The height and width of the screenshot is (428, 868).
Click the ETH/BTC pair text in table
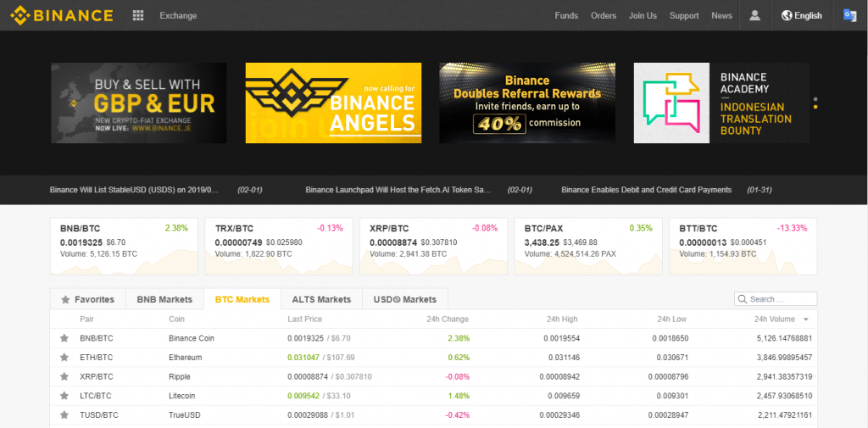[96, 357]
